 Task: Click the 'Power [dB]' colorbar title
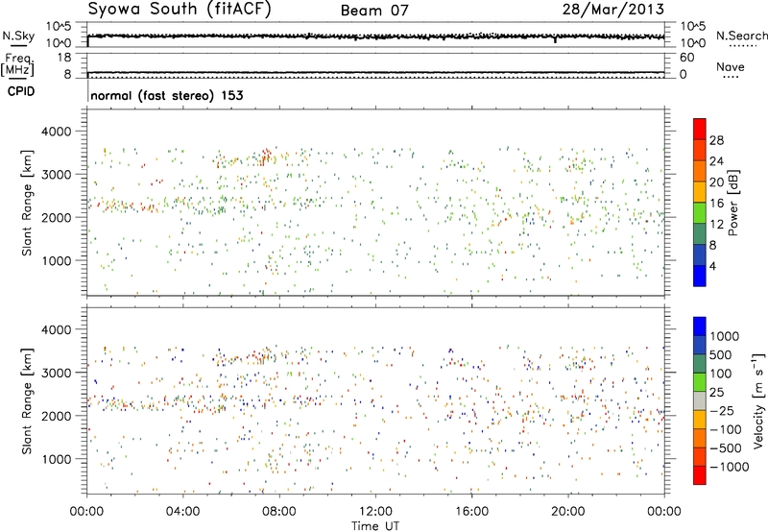point(732,203)
